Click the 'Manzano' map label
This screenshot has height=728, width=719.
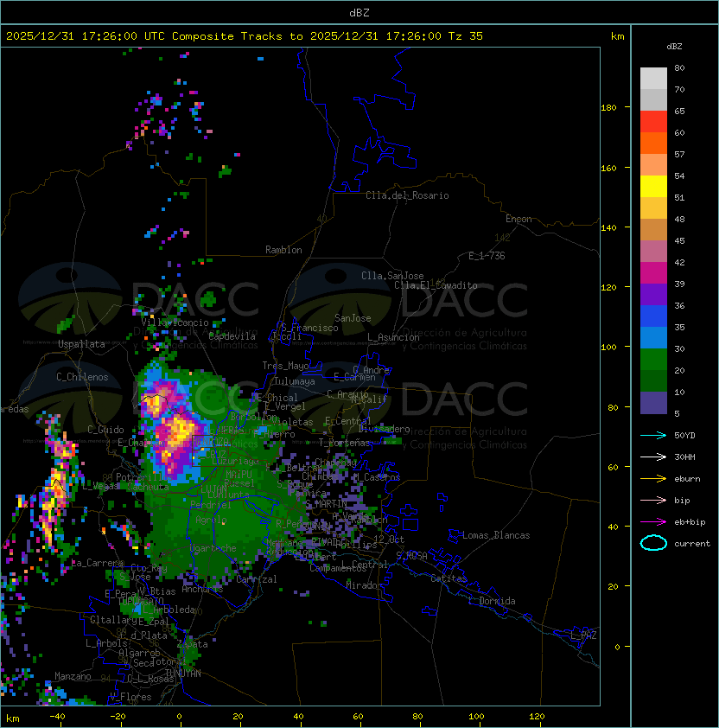pos(73,676)
